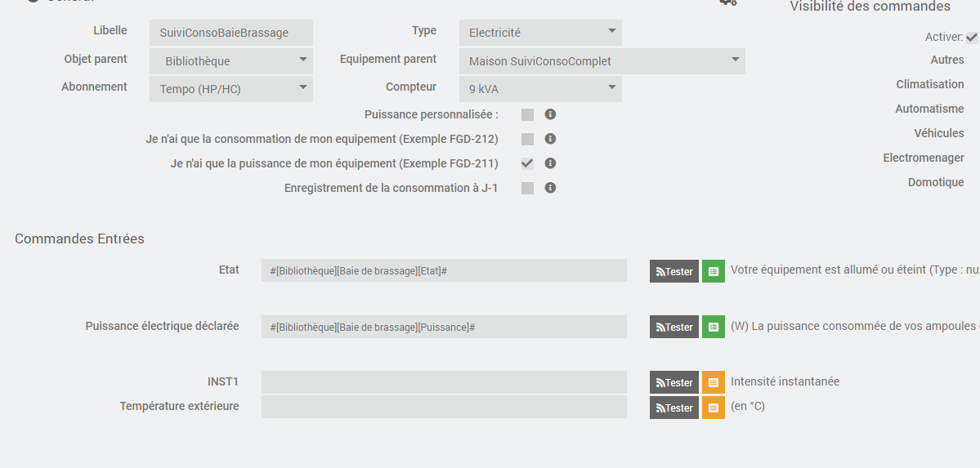Click info icon for the FGD-211 power option
The image size is (980, 468).
(x=550, y=163)
